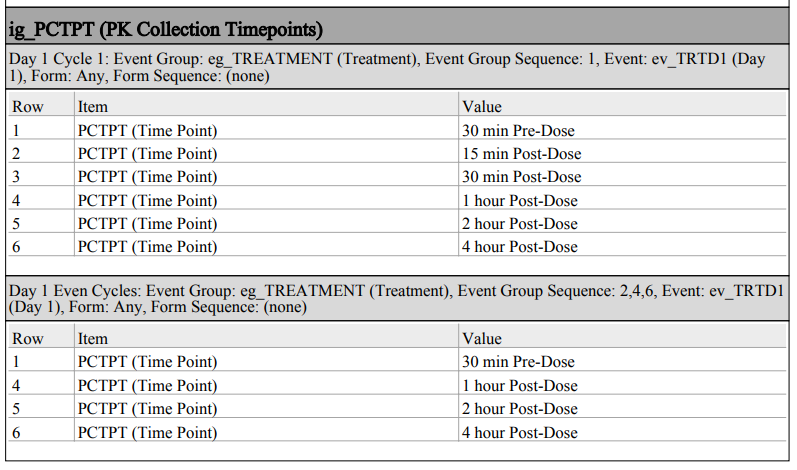
Task: Click "30 min Pre-Dose" in Even Cycles table
Action: point(518,362)
